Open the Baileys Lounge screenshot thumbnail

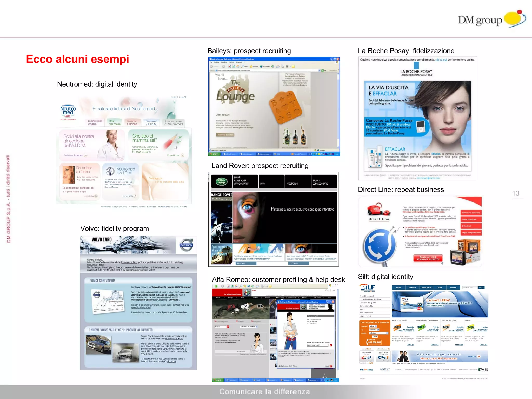(274, 106)
